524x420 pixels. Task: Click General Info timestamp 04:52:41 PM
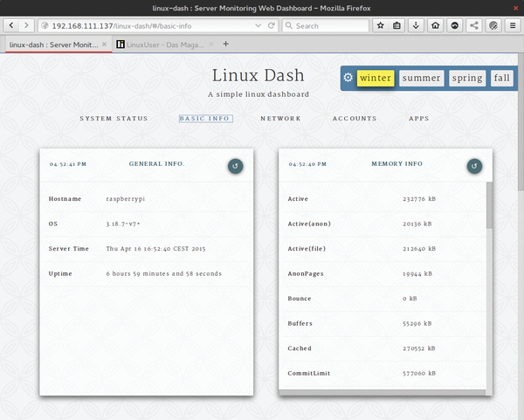pos(68,164)
